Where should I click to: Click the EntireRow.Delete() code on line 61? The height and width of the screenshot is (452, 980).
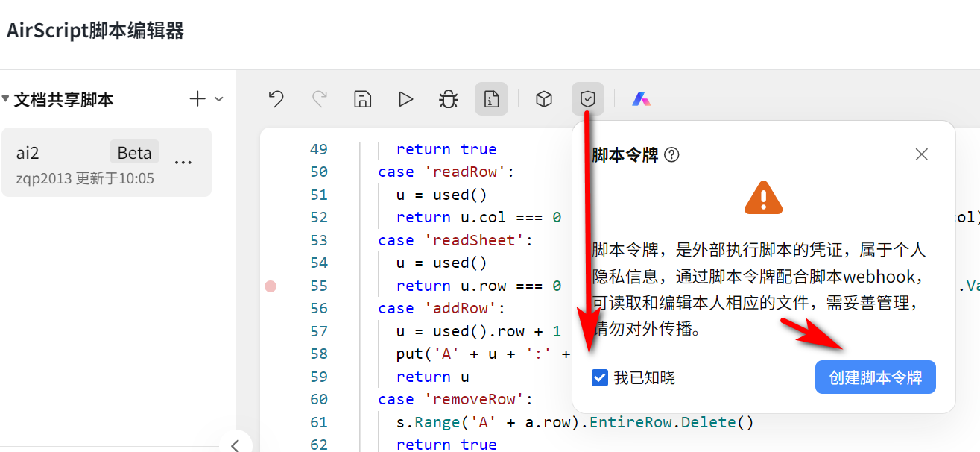[672, 423]
